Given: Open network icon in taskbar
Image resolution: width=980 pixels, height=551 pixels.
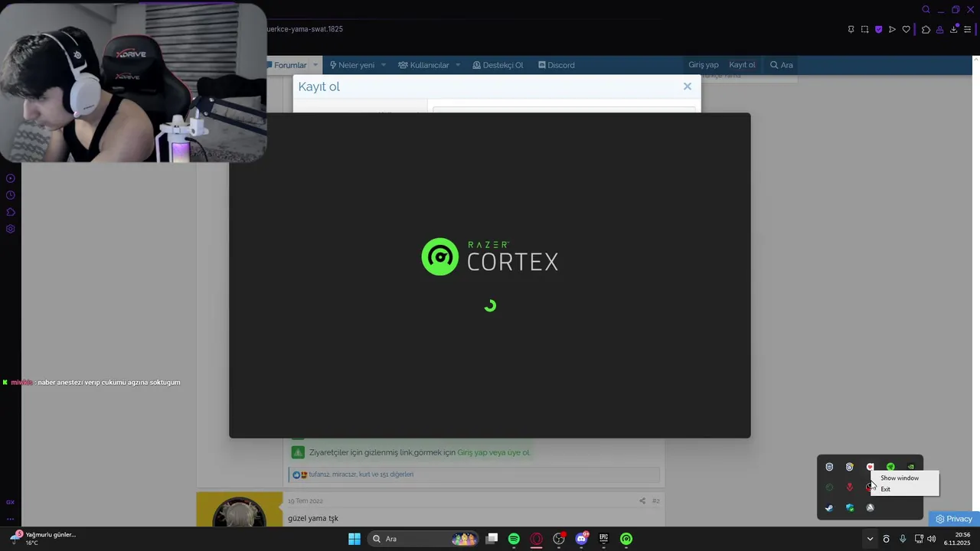Looking at the screenshot, I should coord(919,539).
